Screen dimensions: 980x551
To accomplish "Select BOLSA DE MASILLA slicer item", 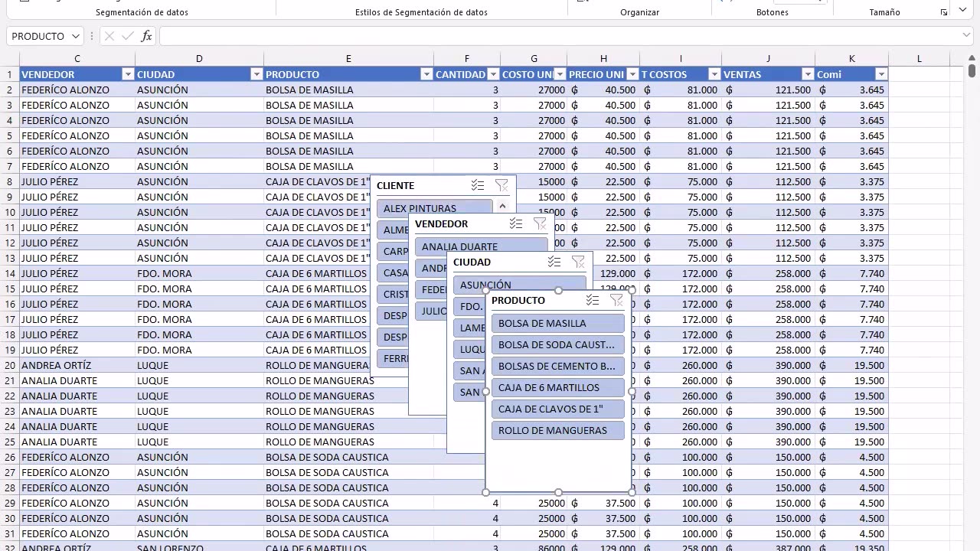I will tap(558, 323).
